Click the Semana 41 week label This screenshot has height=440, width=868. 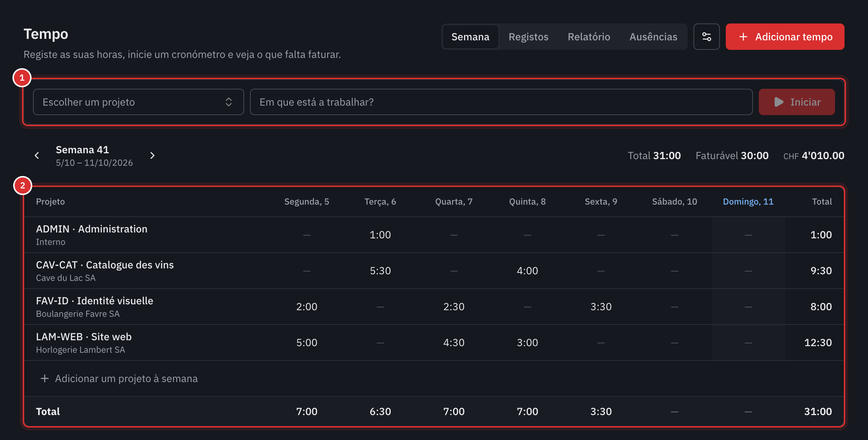coord(82,150)
